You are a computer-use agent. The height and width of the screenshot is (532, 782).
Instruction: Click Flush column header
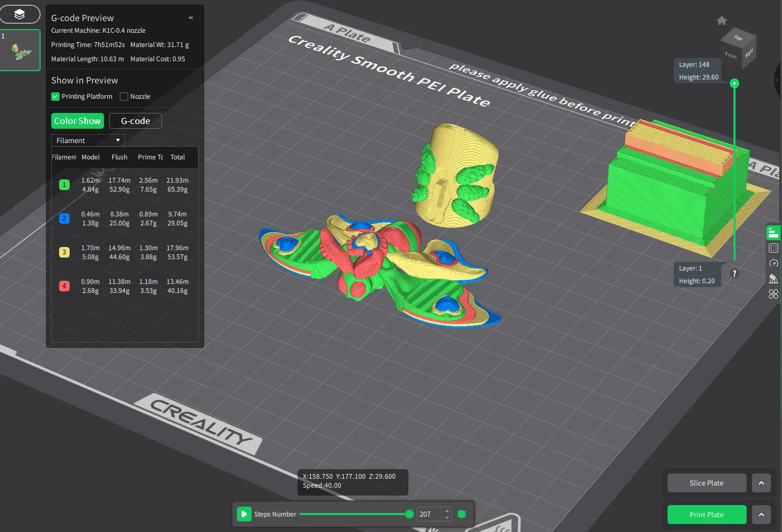(119, 157)
